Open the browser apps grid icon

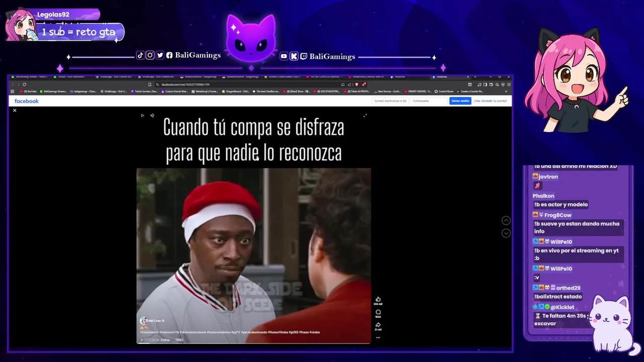coord(12,92)
